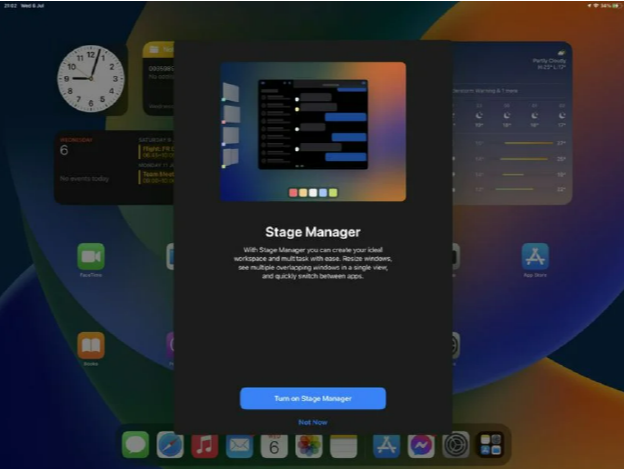Open App Store icon in the dock
624x469 pixels.
coord(386,446)
